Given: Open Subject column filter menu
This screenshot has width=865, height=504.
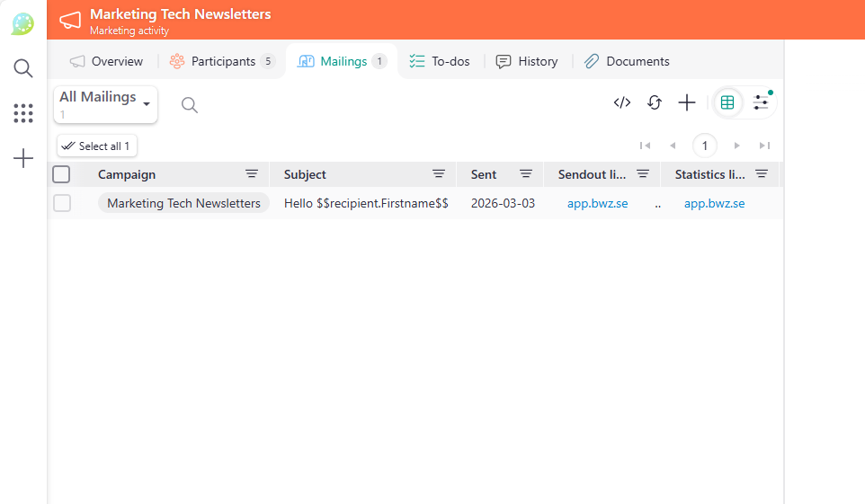Looking at the screenshot, I should [x=439, y=174].
